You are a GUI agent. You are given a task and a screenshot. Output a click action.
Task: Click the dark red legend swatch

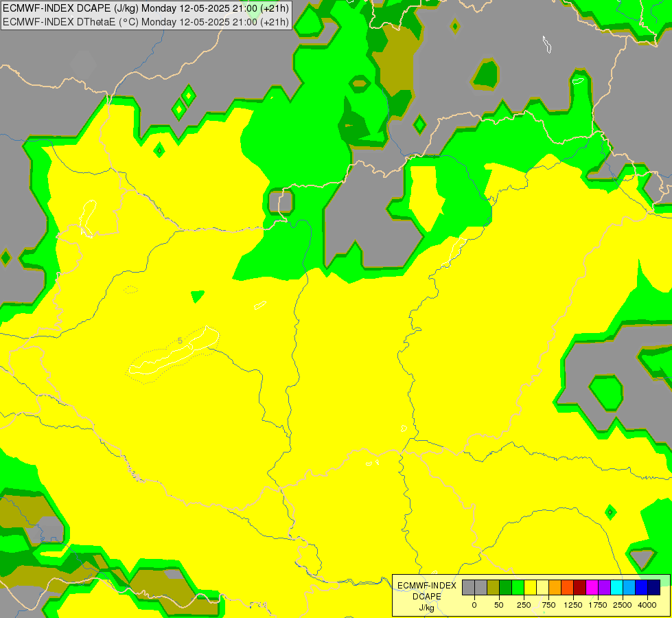click(580, 587)
